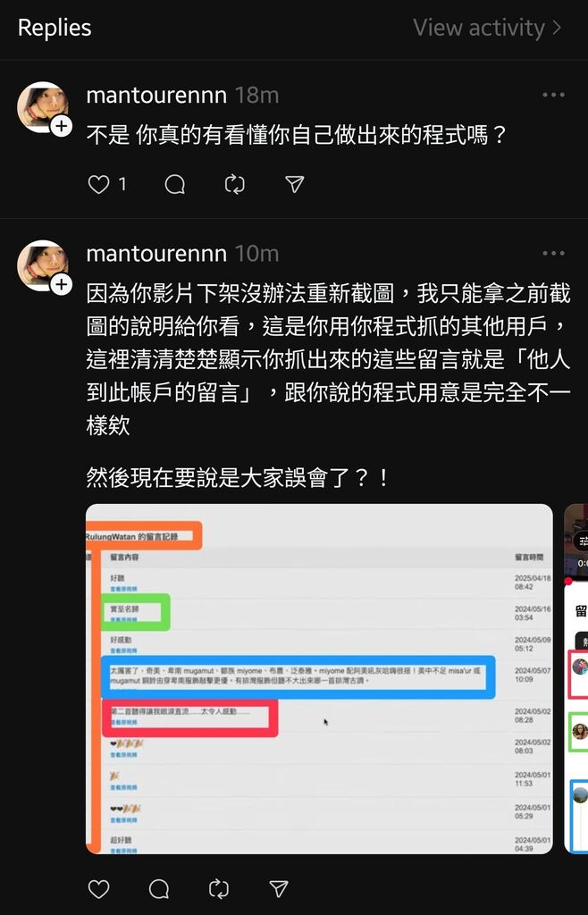Like the first mantourennn reply

click(98, 184)
